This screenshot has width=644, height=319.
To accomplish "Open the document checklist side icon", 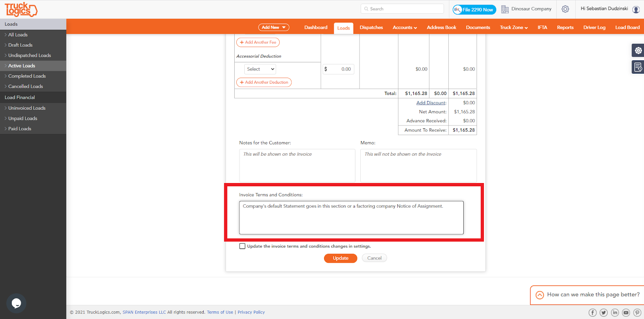I will pyautogui.click(x=638, y=67).
